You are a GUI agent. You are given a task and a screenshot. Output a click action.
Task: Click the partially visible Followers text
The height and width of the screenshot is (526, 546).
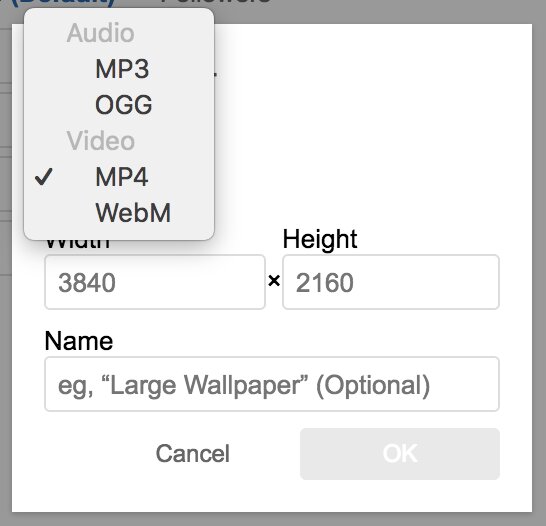point(216,2)
